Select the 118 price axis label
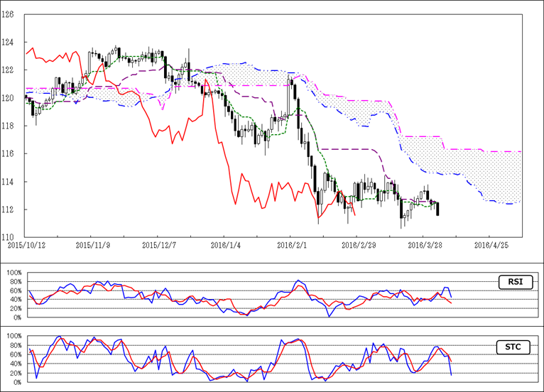 click(9, 126)
